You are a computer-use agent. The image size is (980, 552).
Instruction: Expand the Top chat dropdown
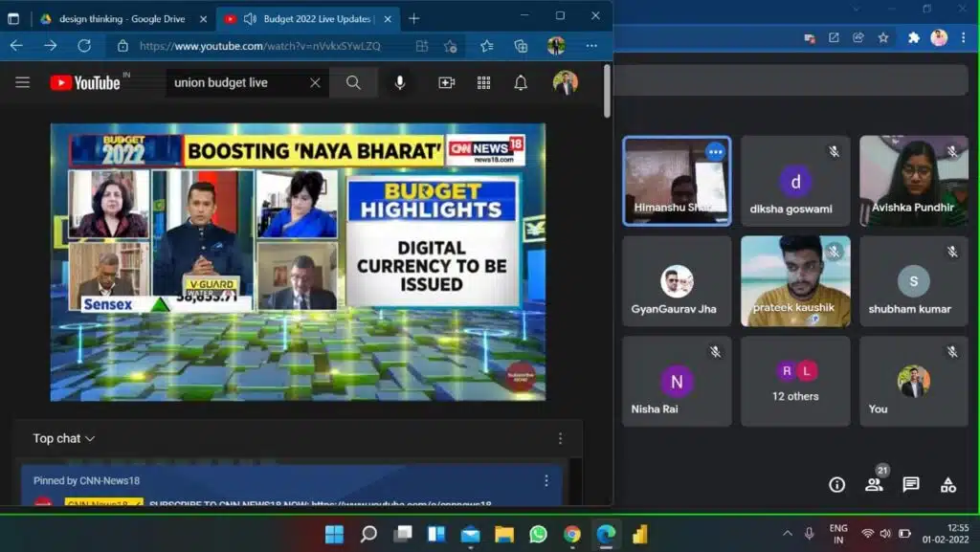(64, 438)
